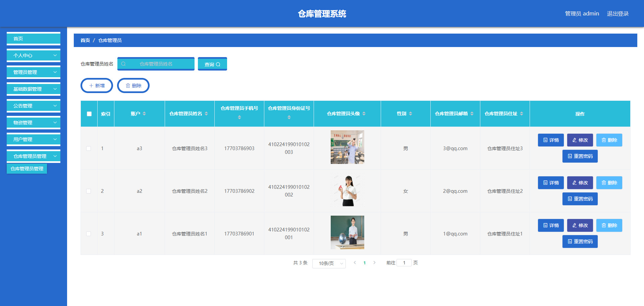Expand 用户管理 sidebar menu
This screenshot has width=644, height=306.
pos(34,139)
